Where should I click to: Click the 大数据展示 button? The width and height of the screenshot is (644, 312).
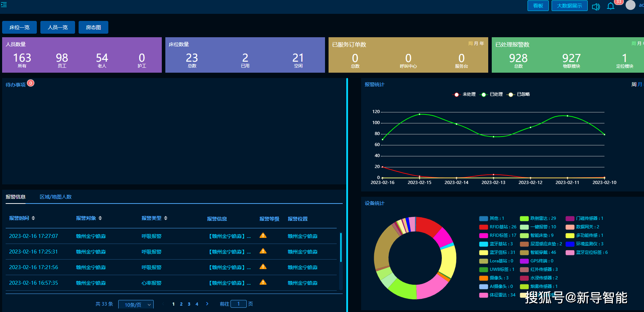(x=570, y=6)
